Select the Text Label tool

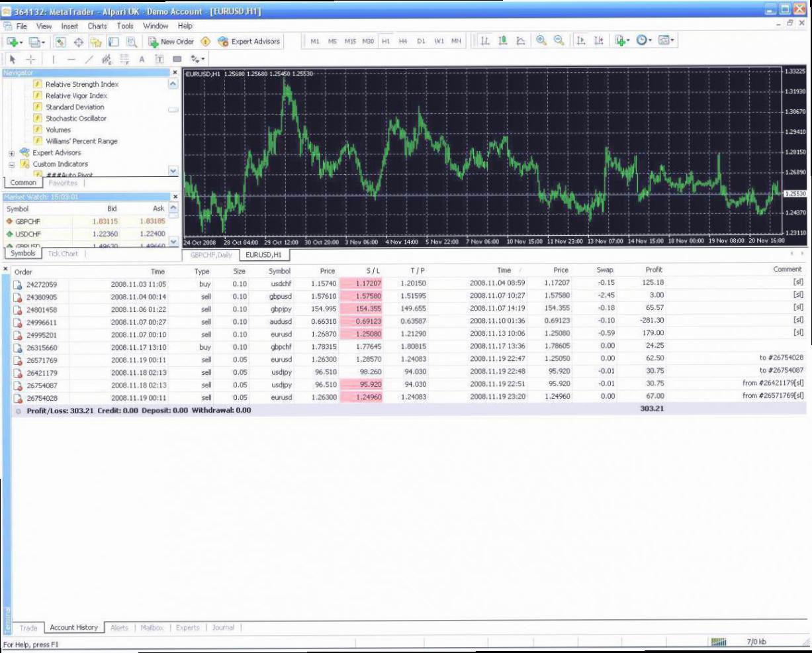point(159,60)
